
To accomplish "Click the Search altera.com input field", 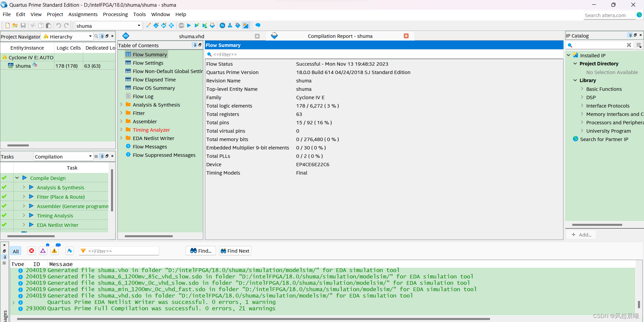I will [x=609, y=15].
